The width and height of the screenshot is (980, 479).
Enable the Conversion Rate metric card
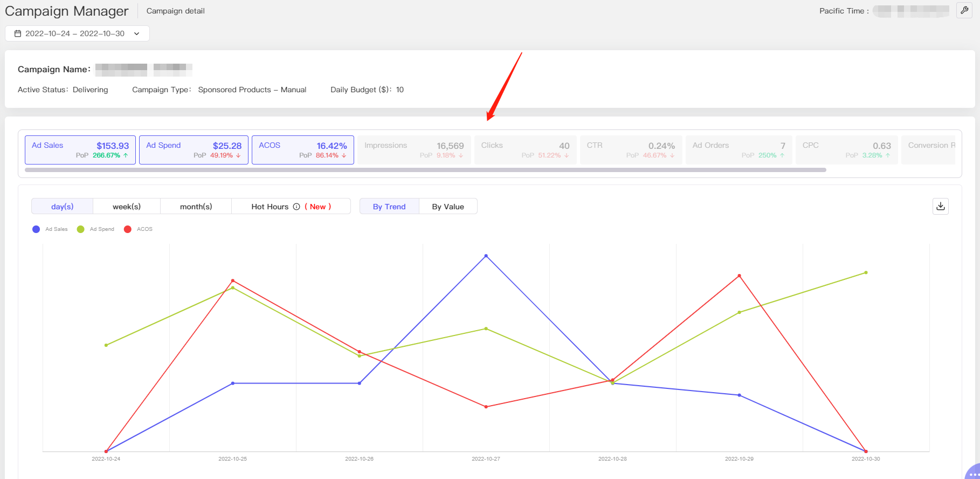tap(928, 150)
